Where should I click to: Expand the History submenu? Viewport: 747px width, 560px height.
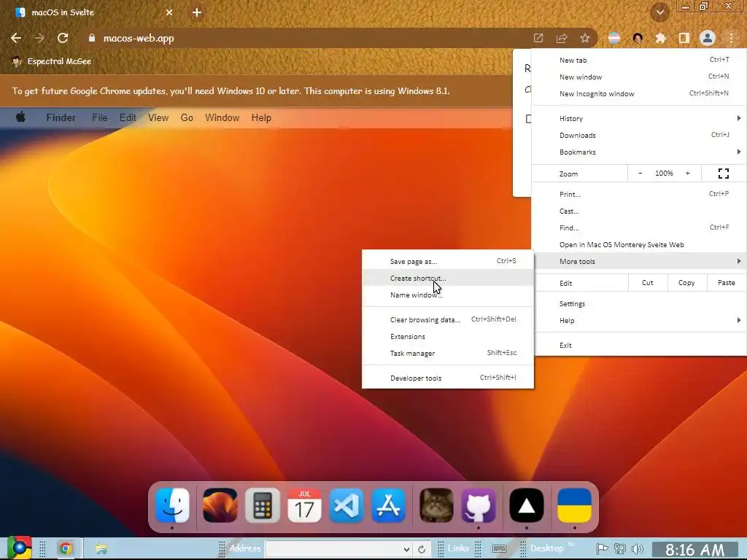click(639, 119)
